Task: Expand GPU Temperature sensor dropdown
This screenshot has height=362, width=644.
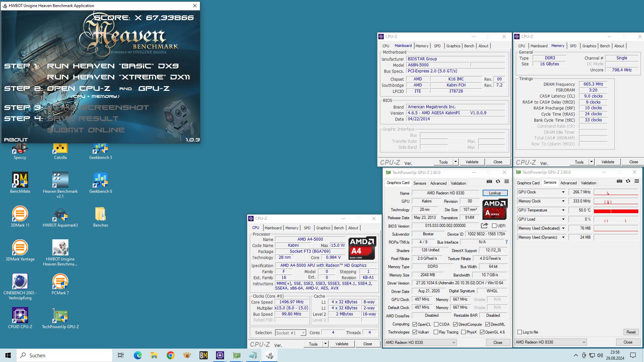Action: coord(563,210)
